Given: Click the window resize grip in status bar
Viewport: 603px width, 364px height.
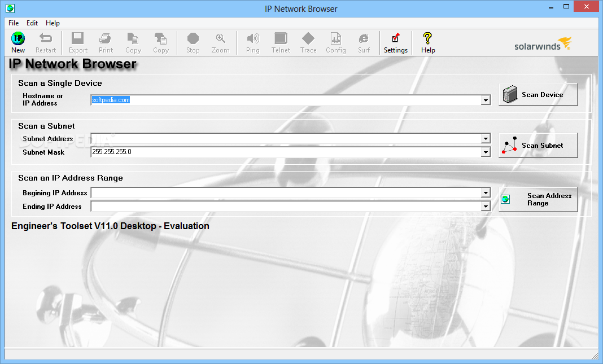Looking at the screenshot, I should (x=595, y=355).
